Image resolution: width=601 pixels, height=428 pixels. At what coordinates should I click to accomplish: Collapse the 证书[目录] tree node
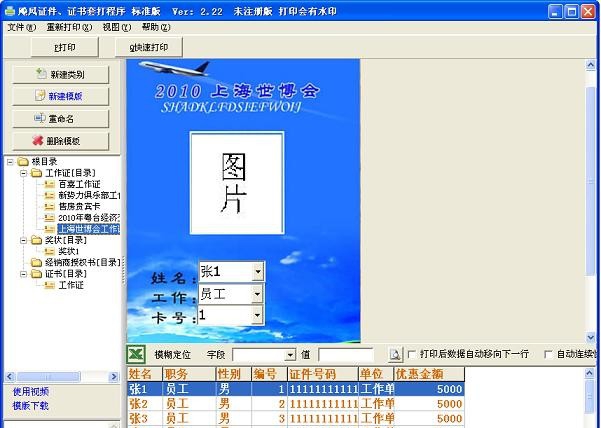(24, 274)
